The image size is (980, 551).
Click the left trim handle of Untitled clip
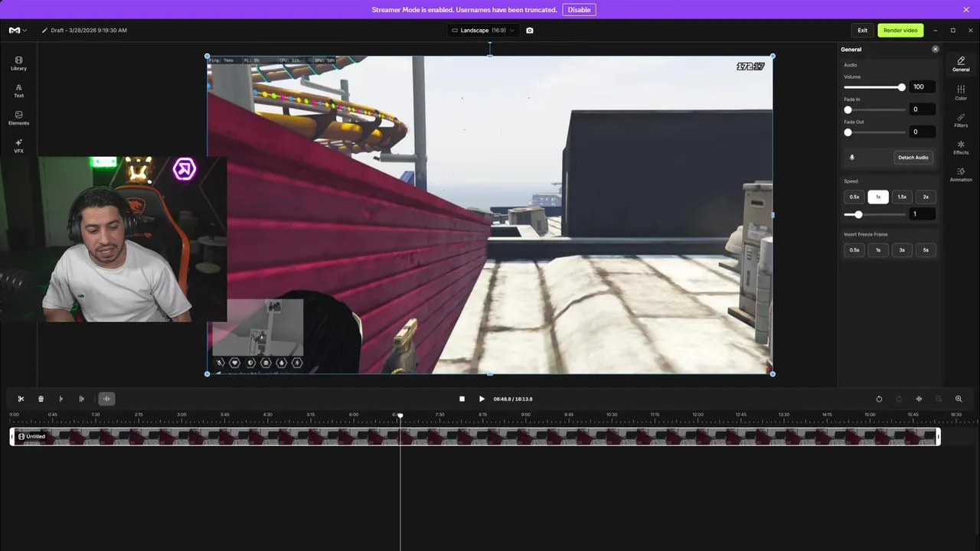point(12,436)
